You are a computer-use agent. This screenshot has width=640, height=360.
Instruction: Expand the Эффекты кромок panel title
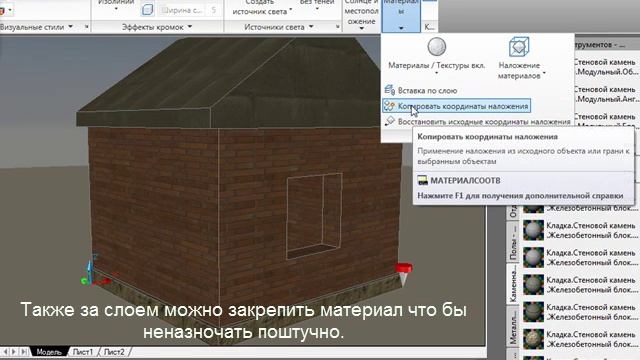tap(157, 27)
